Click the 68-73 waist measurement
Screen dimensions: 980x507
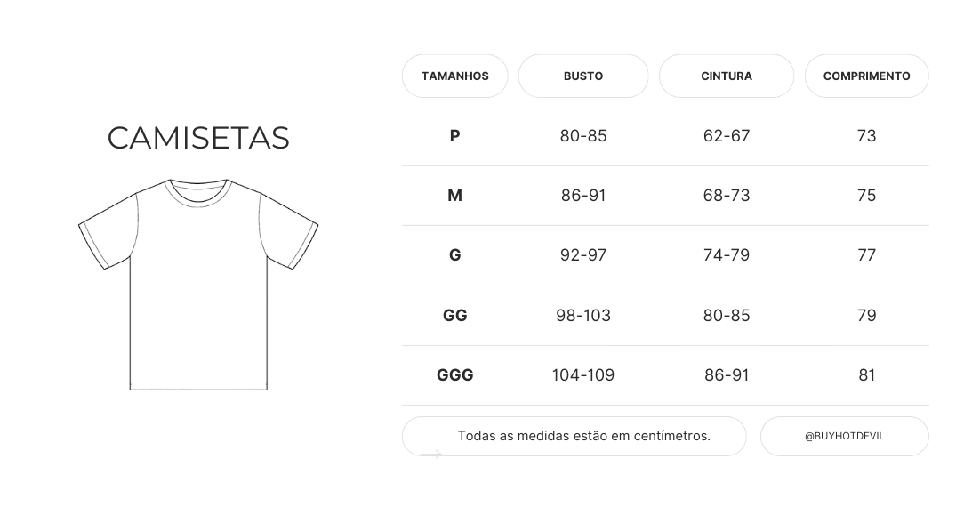click(x=727, y=196)
